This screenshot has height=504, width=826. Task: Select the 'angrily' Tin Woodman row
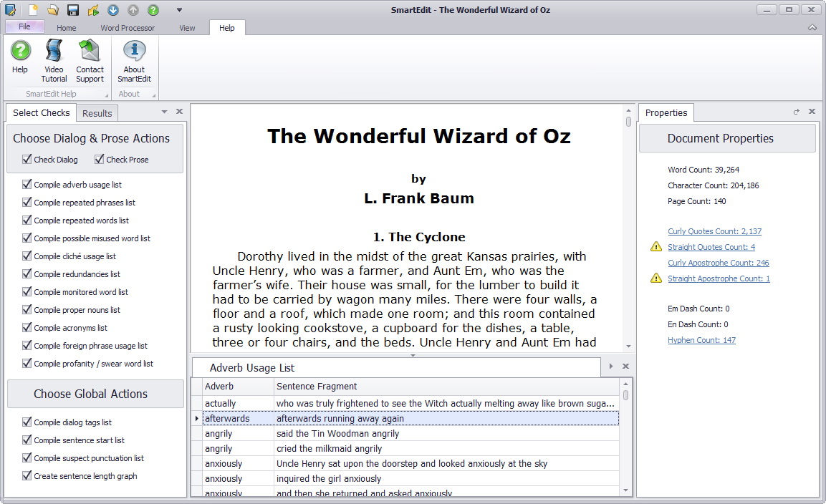click(x=408, y=434)
